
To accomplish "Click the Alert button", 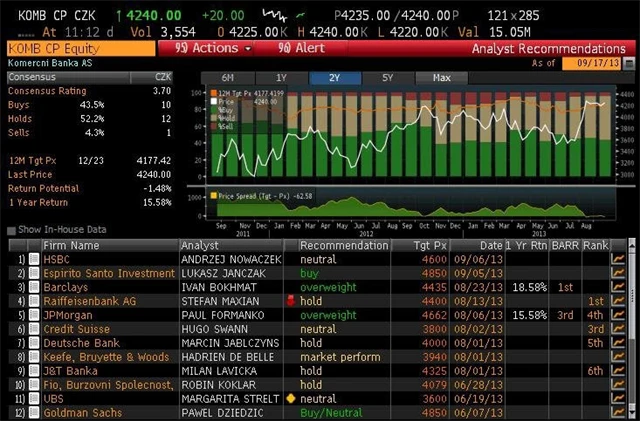I will [300, 48].
